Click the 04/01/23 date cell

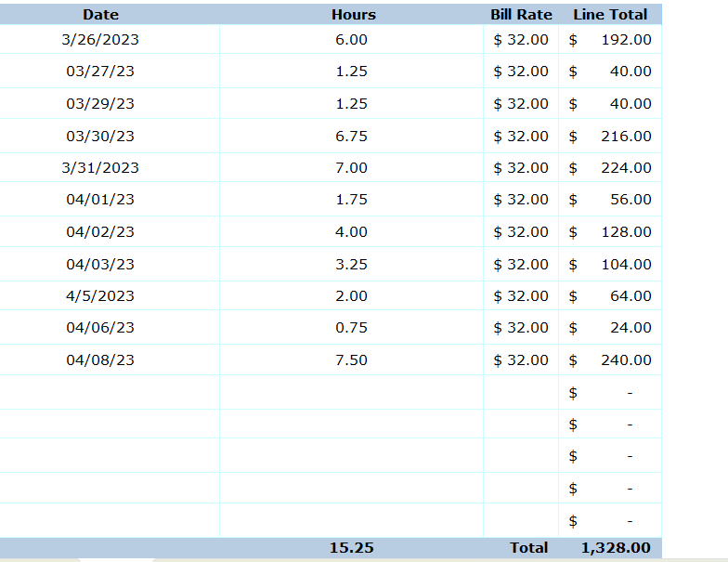click(100, 200)
